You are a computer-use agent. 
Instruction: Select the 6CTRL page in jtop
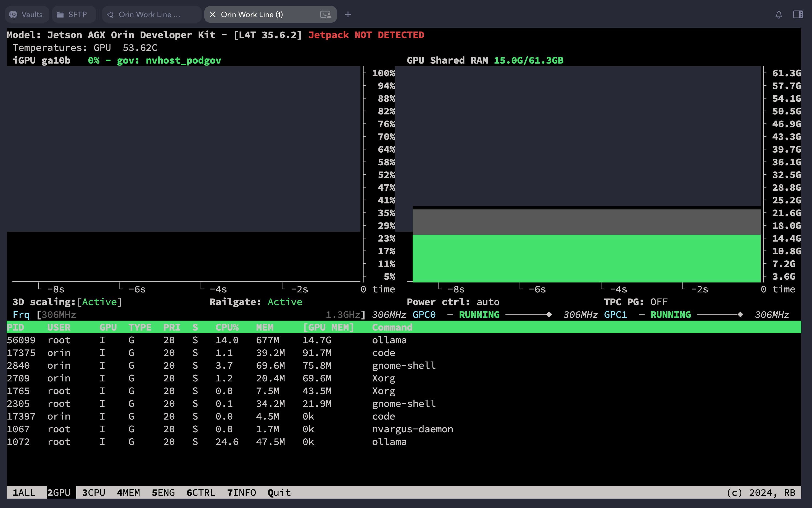click(x=201, y=493)
